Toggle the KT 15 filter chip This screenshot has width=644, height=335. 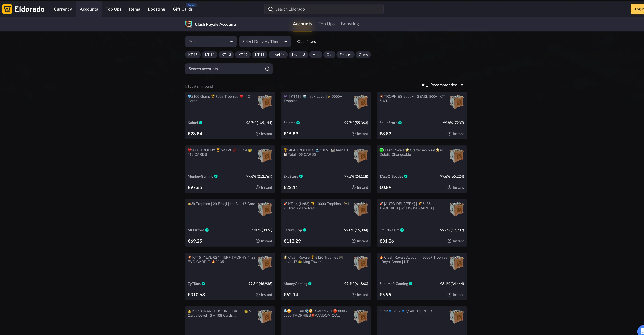click(x=193, y=55)
